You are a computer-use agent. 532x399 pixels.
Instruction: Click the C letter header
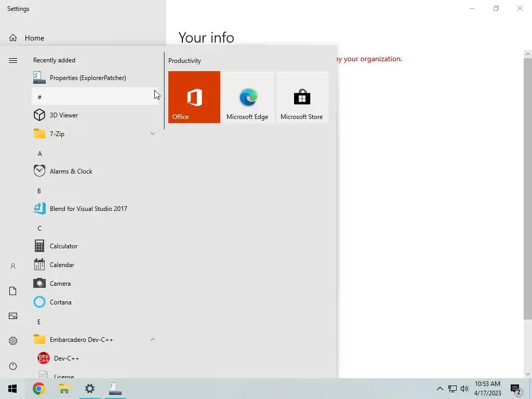point(95,228)
